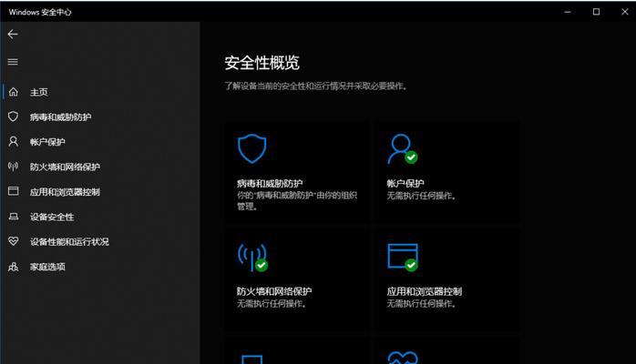This screenshot has height=364, width=636.
Task: Open 设备安全性 in the sidebar
Action: click(52, 217)
